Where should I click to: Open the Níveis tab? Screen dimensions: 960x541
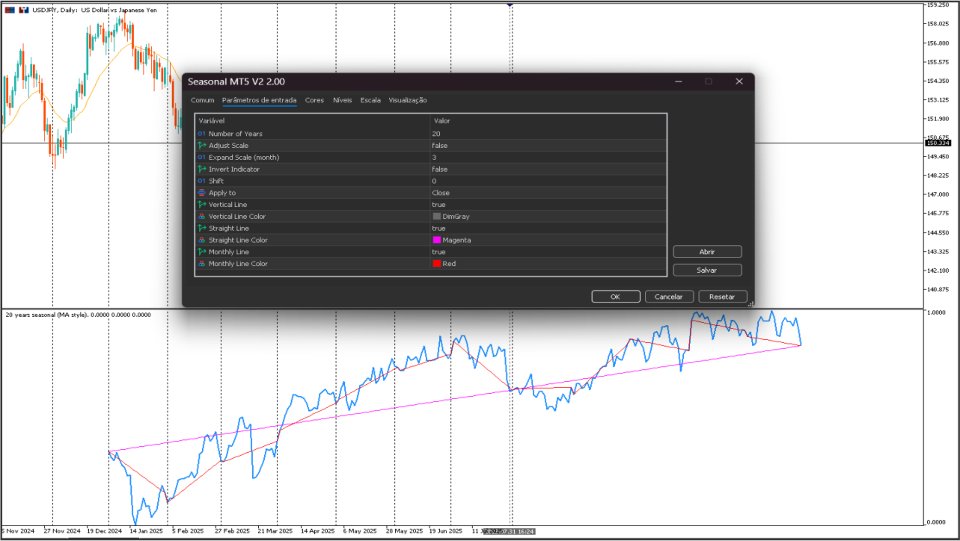point(342,100)
